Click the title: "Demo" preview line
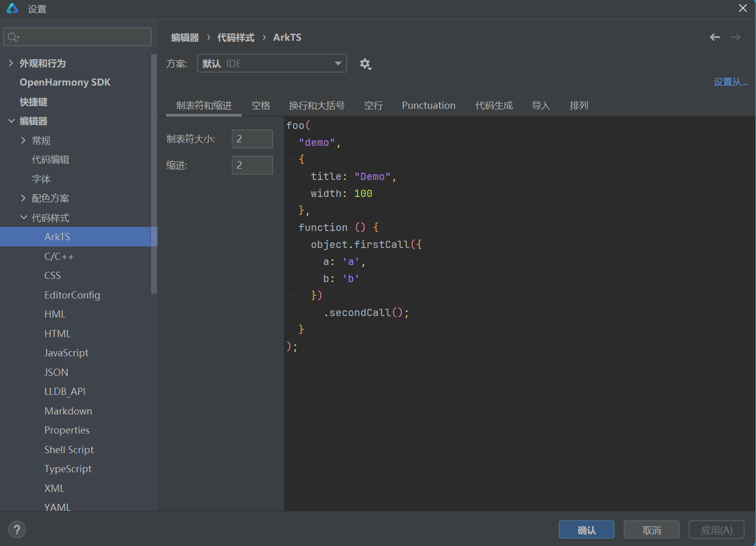This screenshot has height=546, width=756. (x=354, y=176)
